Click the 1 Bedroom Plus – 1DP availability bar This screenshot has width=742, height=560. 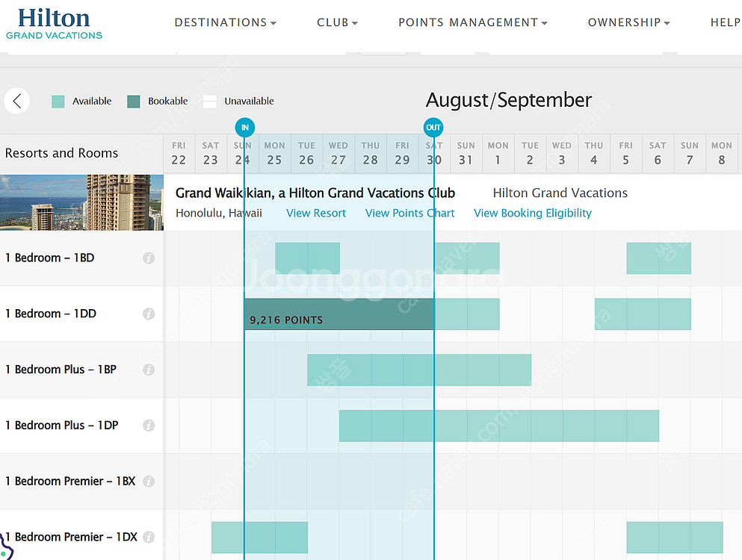click(498, 426)
